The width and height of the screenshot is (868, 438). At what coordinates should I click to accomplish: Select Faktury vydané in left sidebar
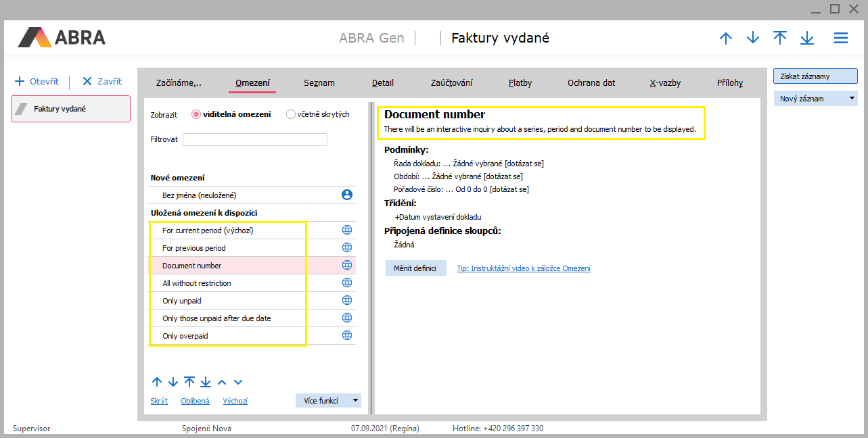click(x=70, y=108)
